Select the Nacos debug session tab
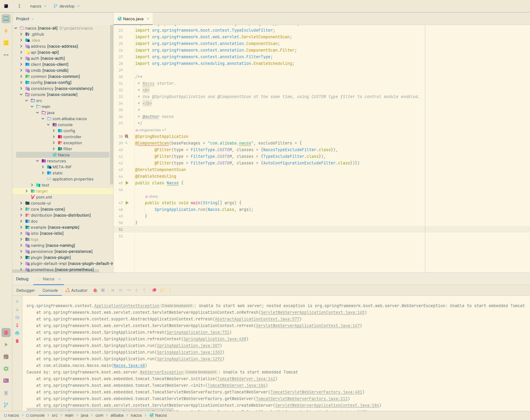 click(x=48, y=279)
